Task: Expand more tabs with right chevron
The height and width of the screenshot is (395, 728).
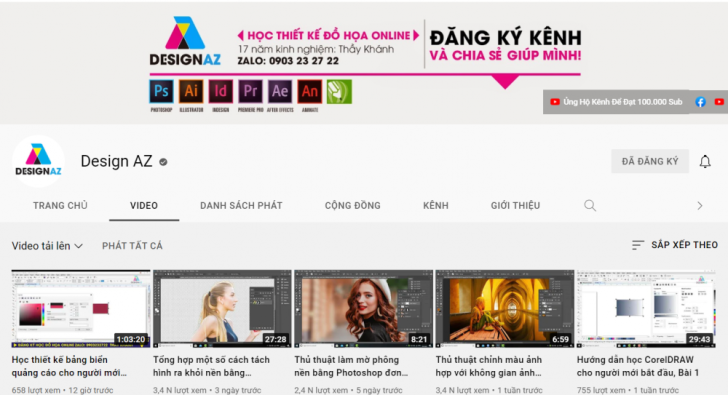Action: [700, 205]
